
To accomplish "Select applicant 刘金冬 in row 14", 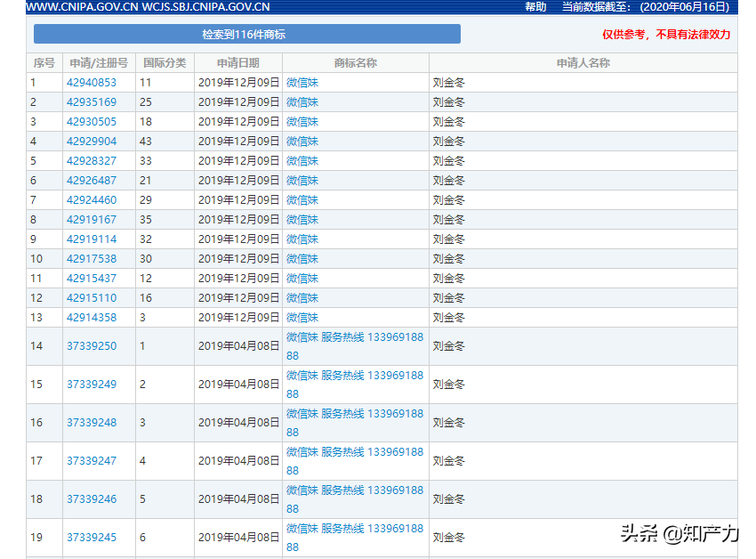I will tap(449, 346).
